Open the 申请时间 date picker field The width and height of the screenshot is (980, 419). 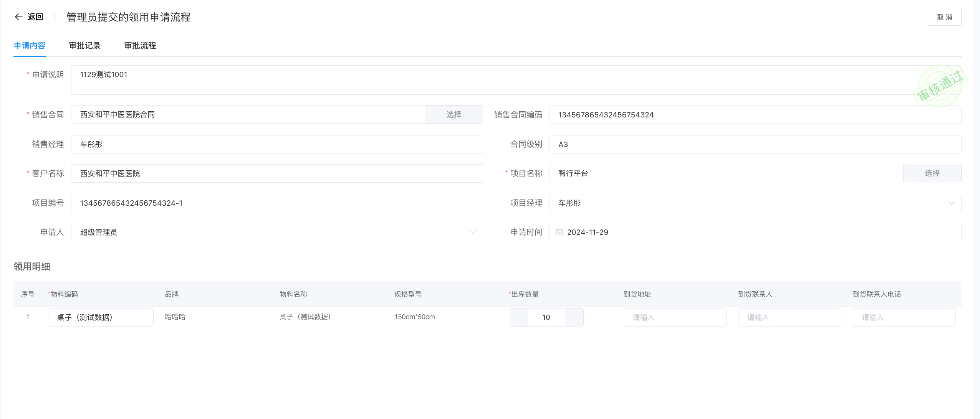pos(755,232)
